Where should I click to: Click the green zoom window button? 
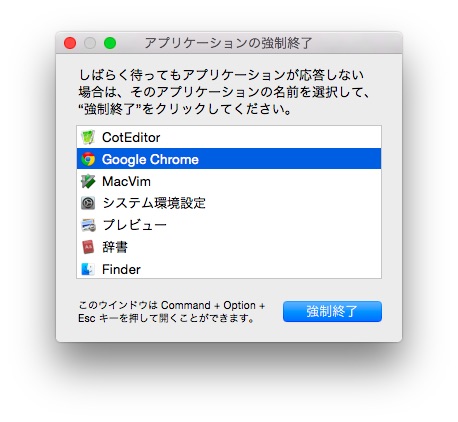coord(110,43)
